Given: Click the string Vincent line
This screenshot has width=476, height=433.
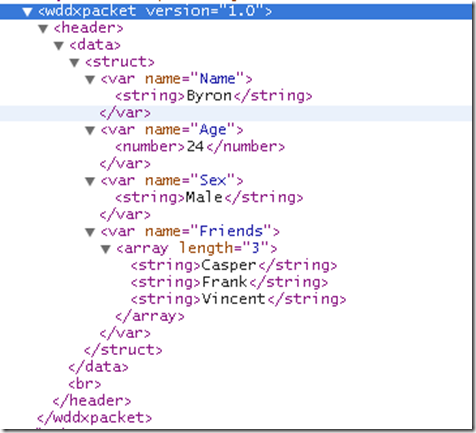Looking at the screenshot, I should point(239,299).
